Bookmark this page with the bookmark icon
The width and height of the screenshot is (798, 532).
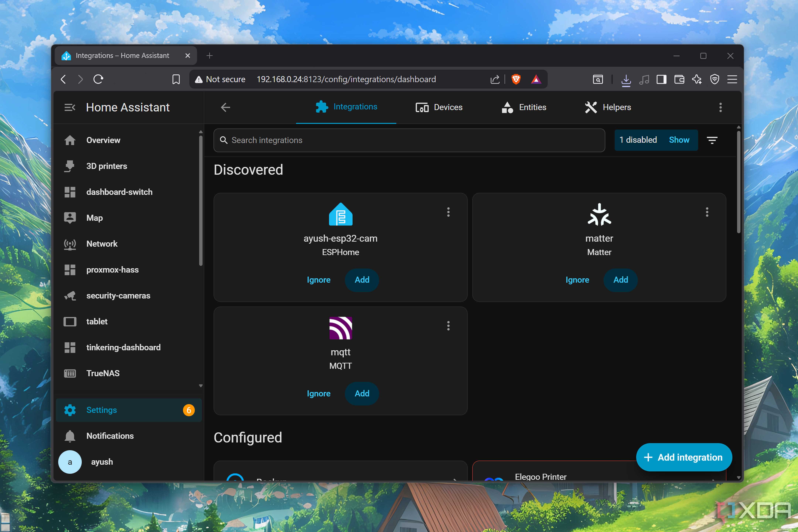point(176,79)
